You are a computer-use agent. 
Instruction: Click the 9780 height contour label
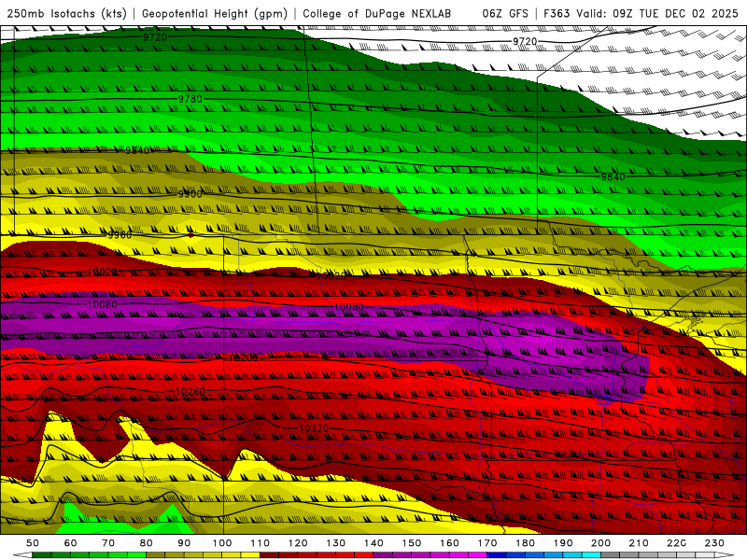point(190,99)
